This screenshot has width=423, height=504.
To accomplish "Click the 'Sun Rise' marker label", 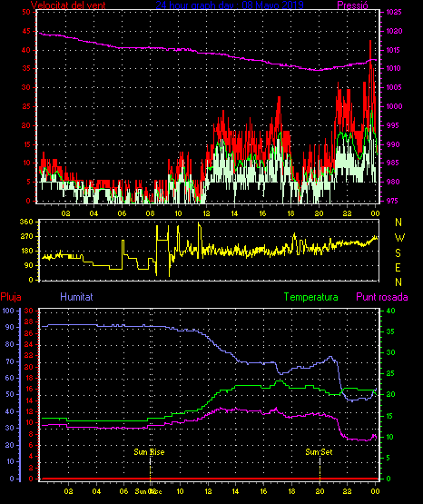I will [149, 452].
